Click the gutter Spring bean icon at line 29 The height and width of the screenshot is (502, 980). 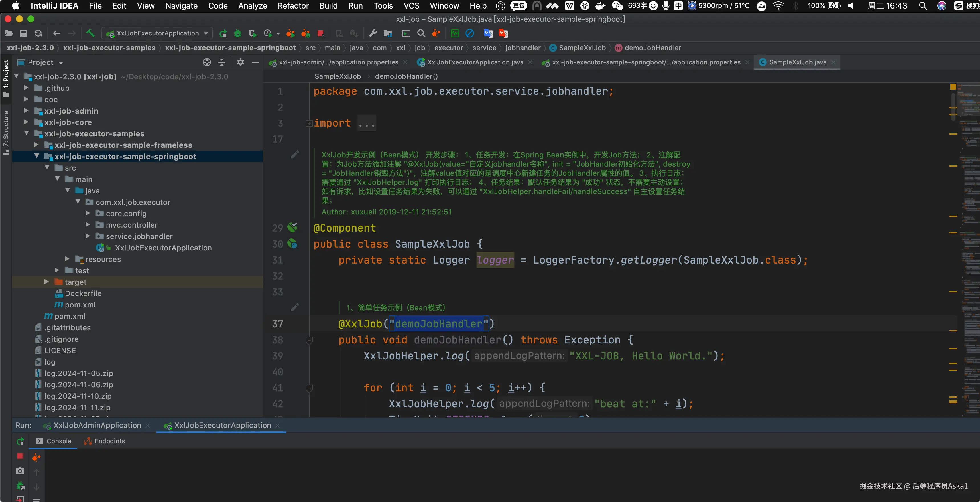(x=292, y=228)
